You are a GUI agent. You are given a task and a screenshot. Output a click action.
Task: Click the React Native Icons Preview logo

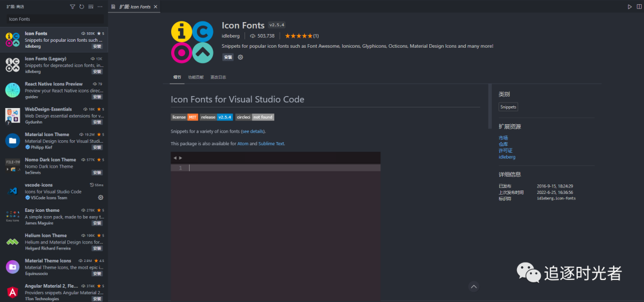[x=13, y=90]
